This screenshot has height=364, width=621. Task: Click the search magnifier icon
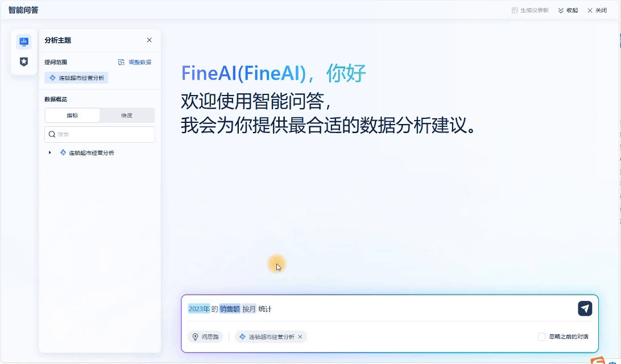coord(52,134)
